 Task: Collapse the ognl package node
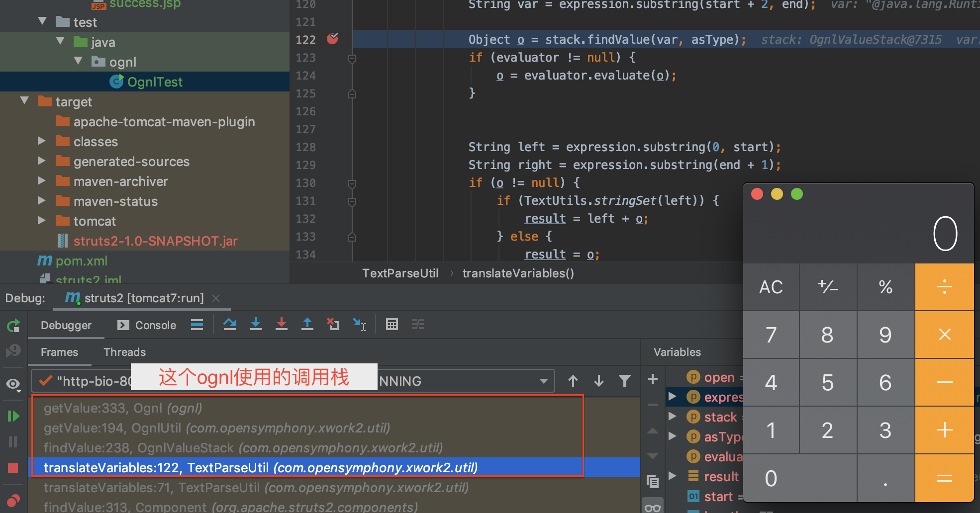tap(79, 61)
